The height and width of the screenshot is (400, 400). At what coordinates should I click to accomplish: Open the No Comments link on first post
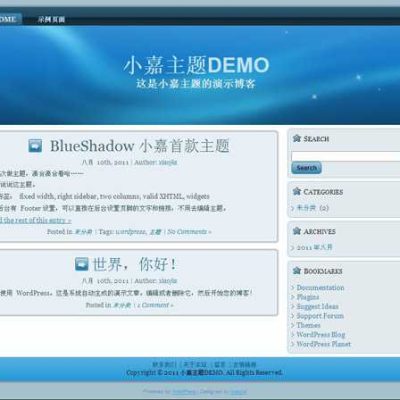189,231
